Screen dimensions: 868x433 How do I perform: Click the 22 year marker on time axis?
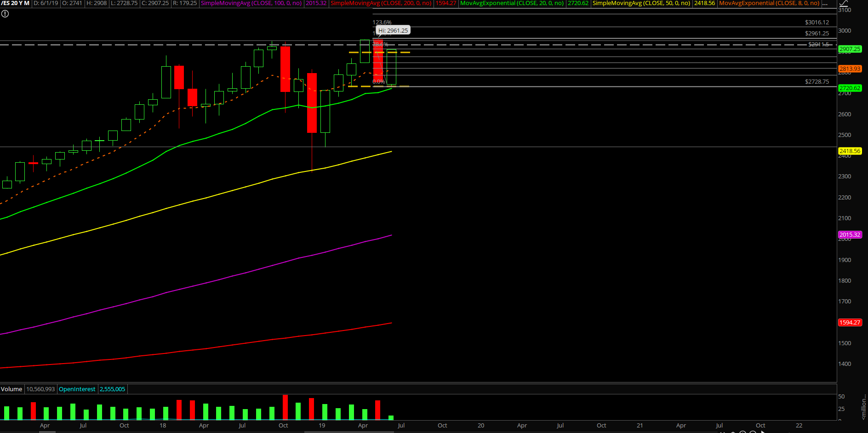[x=799, y=425]
